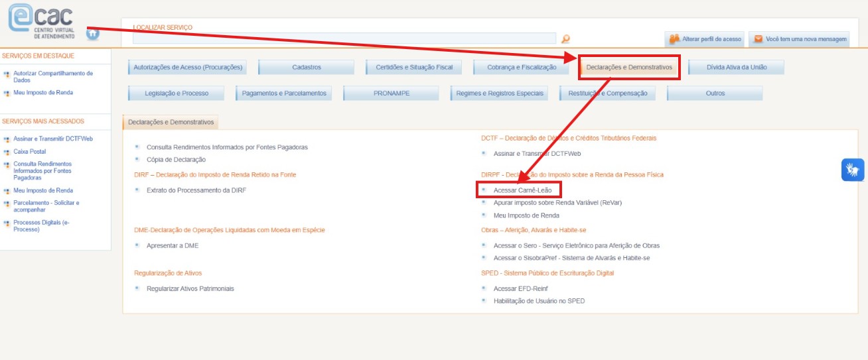Click the Alterar perfil de acesso icon

(674, 39)
